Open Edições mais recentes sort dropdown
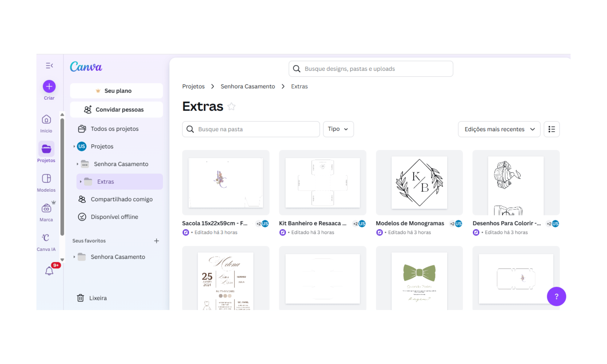This screenshot has height=364, width=607. (499, 129)
